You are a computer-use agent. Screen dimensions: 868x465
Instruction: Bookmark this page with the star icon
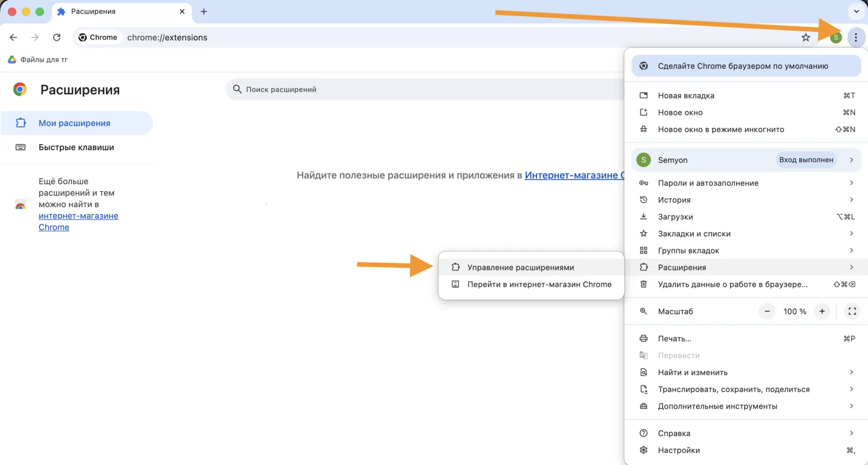click(806, 37)
